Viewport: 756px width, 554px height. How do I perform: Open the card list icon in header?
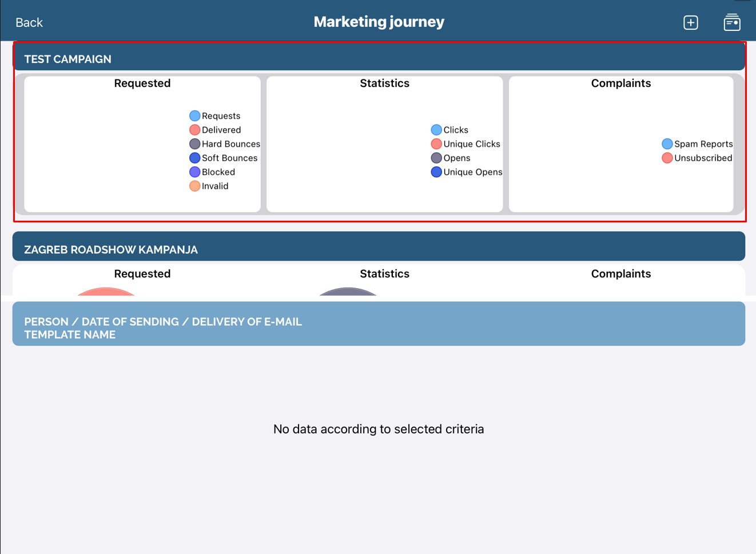(731, 22)
